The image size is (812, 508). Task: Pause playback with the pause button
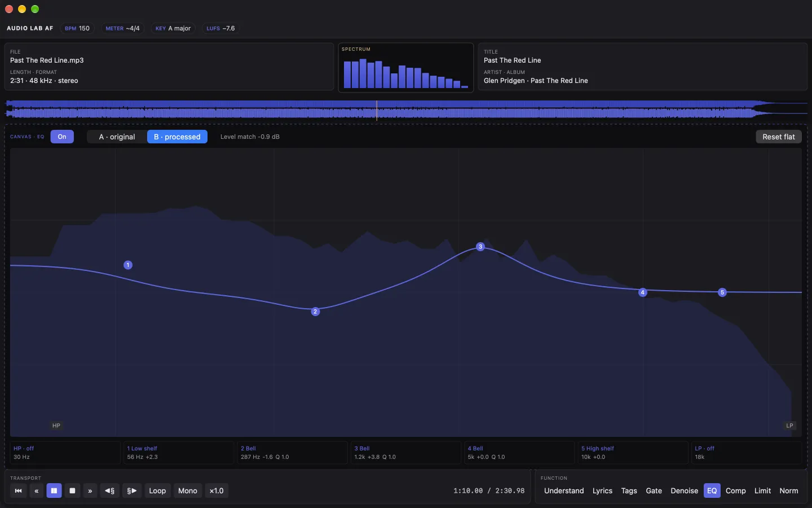click(54, 491)
